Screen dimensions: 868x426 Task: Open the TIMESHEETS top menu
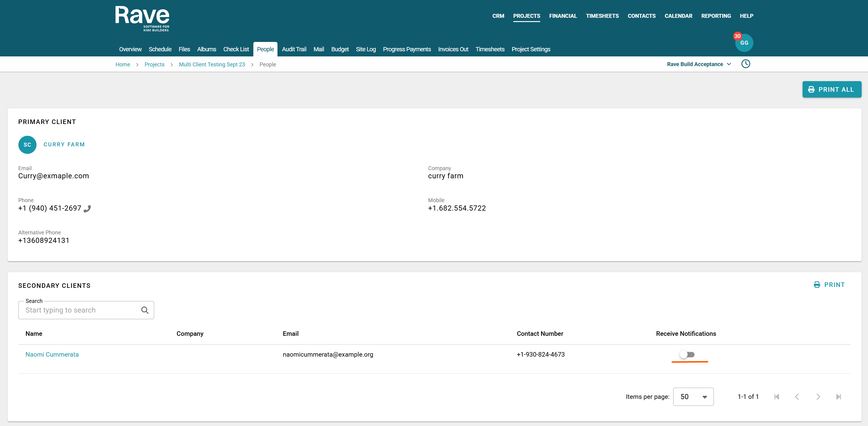602,16
